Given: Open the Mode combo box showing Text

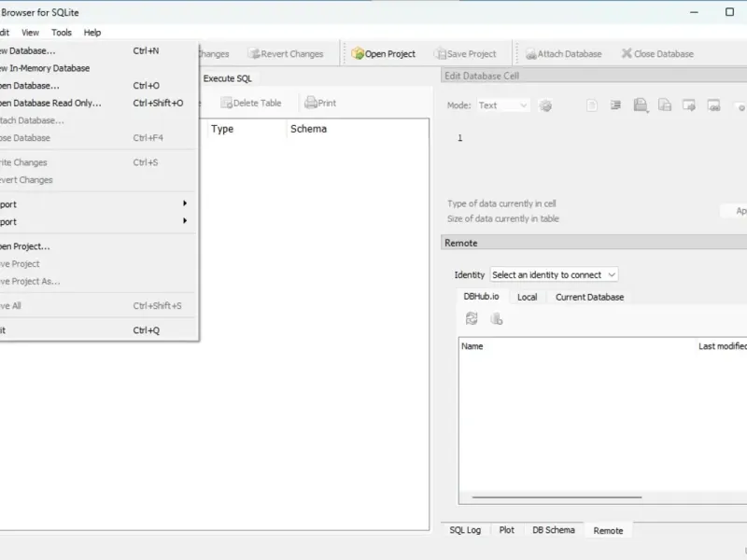Looking at the screenshot, I should (x=503, y=105).
